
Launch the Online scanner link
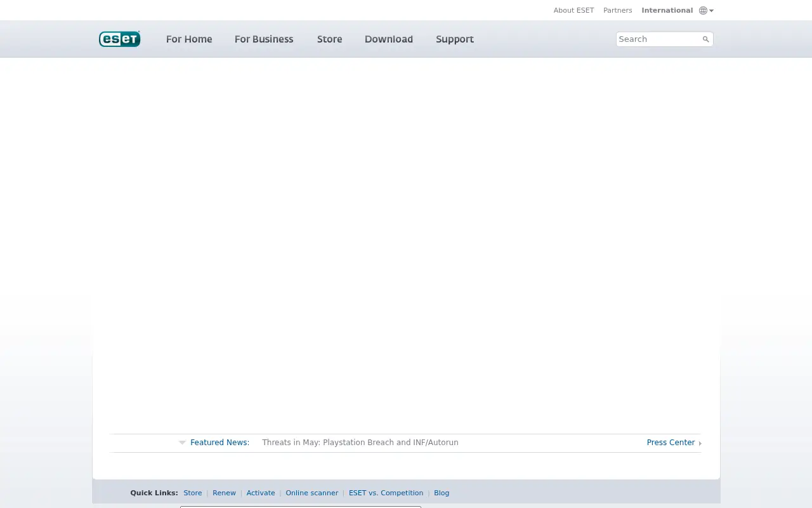pos(312,493)
